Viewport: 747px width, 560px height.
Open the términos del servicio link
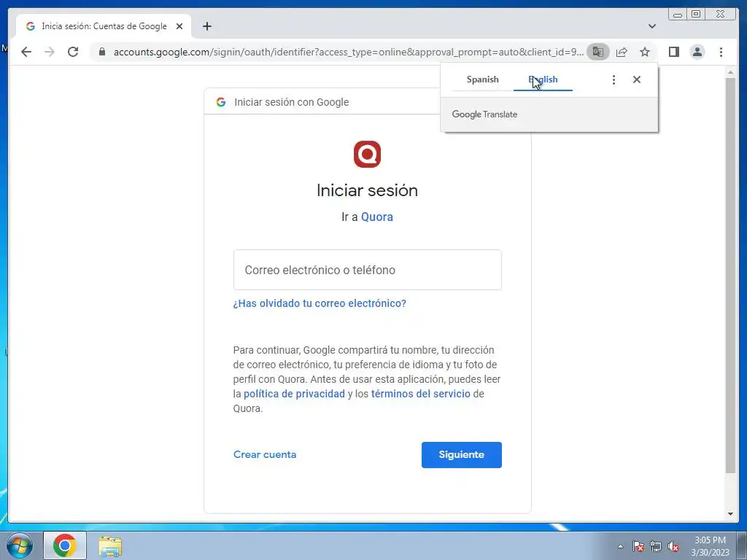coord(420,394)
